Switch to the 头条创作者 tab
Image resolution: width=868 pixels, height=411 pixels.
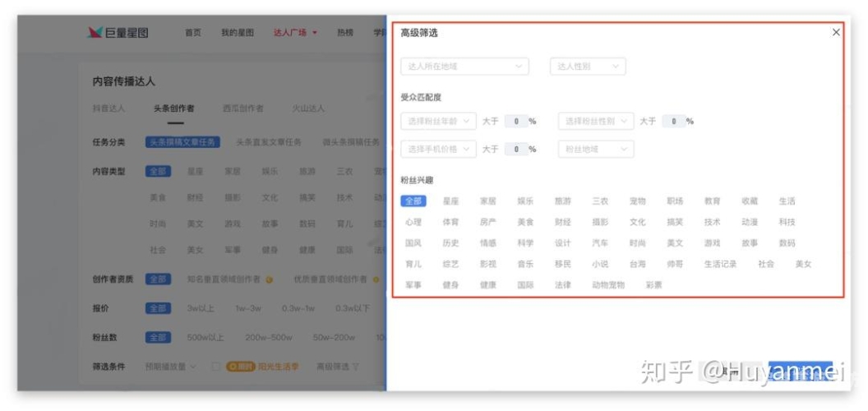click(x=174, y=109)
